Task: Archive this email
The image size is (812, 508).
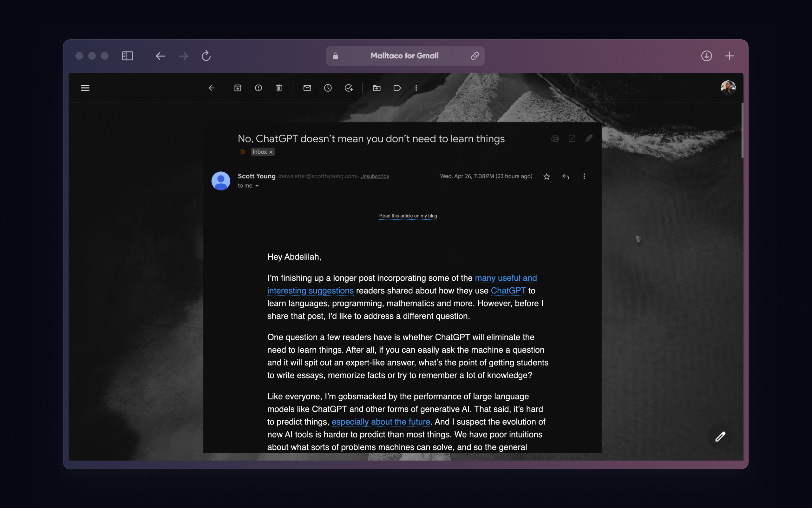Action: pos(238,88)
